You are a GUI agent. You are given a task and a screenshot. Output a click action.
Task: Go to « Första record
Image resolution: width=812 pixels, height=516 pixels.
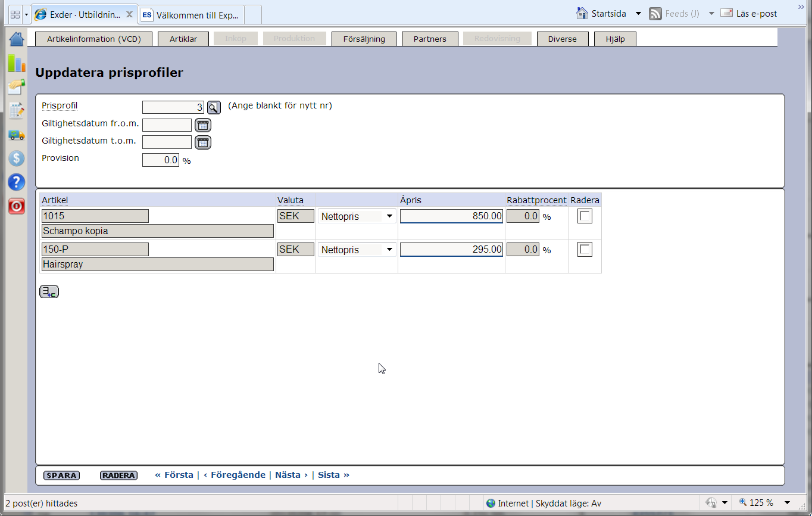click(174, 475)
